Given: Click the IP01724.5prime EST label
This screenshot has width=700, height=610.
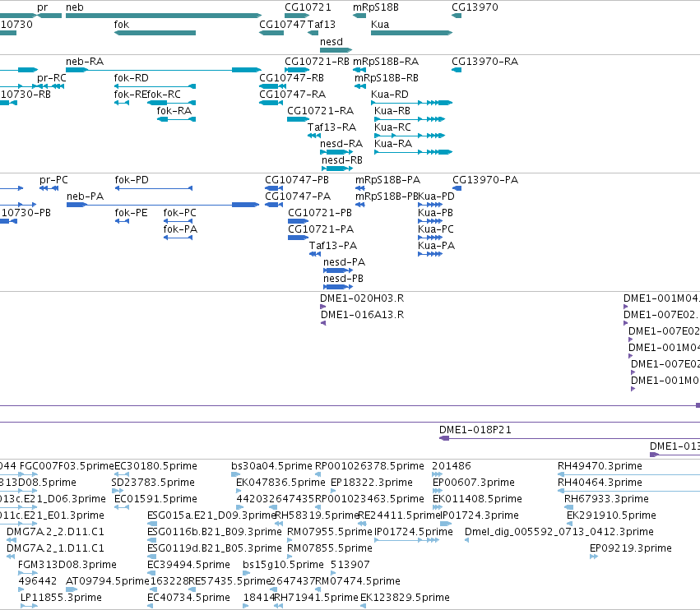Looking at the screenshot, I should coord(414,532).
